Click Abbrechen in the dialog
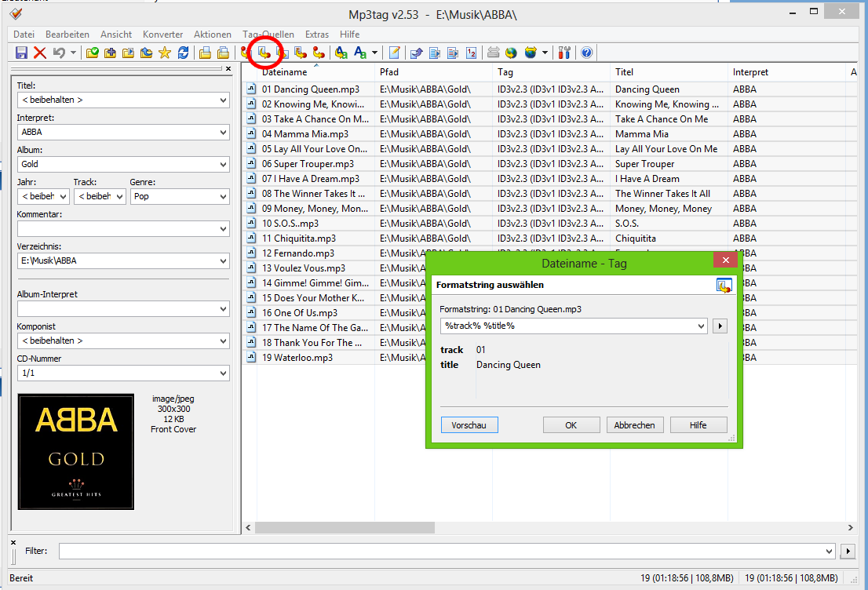Image resolution: width=868 pixels, height=590 pixels. tap(634, 425)
